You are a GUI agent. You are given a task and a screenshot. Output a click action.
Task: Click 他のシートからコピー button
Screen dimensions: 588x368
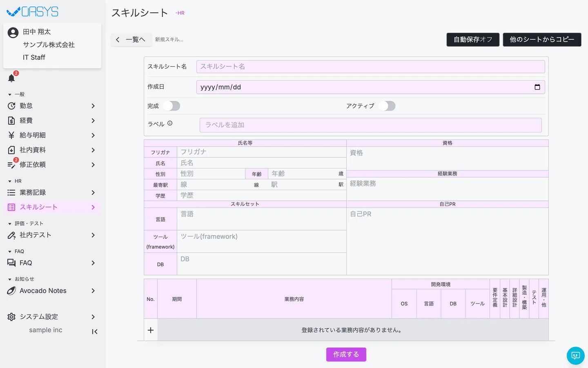(x=542, y=40)
